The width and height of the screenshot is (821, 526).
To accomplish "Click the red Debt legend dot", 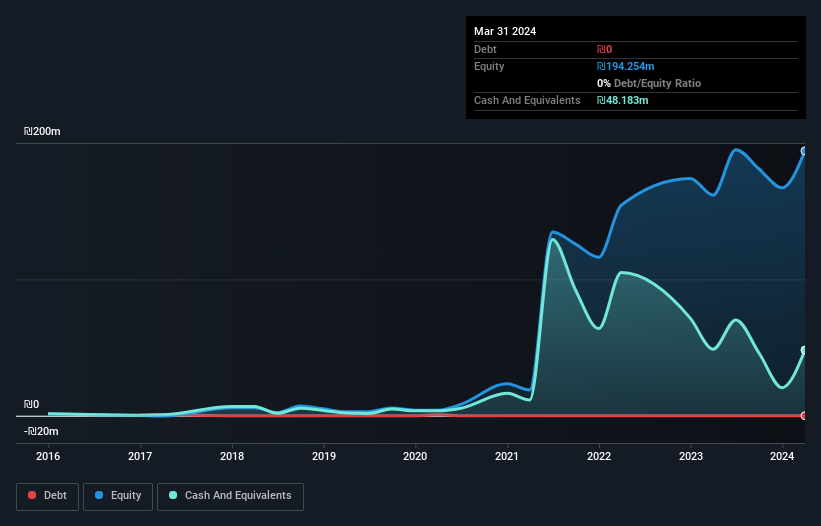I will 32,495.
